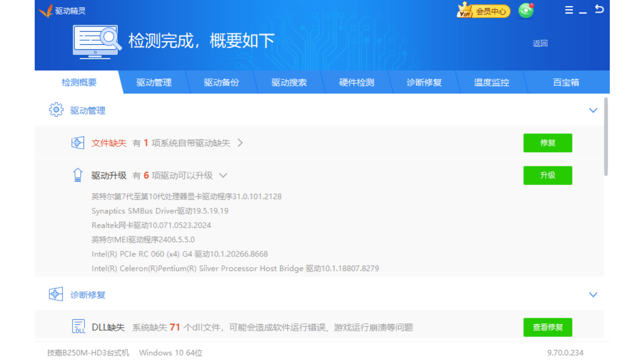Open the 驱动搜索 tab
The image size is (644, 362).
(x=289, y=82)
